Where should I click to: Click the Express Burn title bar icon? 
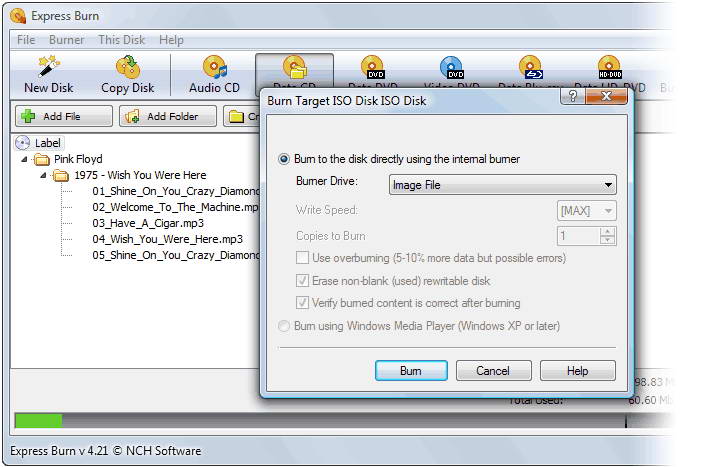pyautogui.click(x=18, y=16)
